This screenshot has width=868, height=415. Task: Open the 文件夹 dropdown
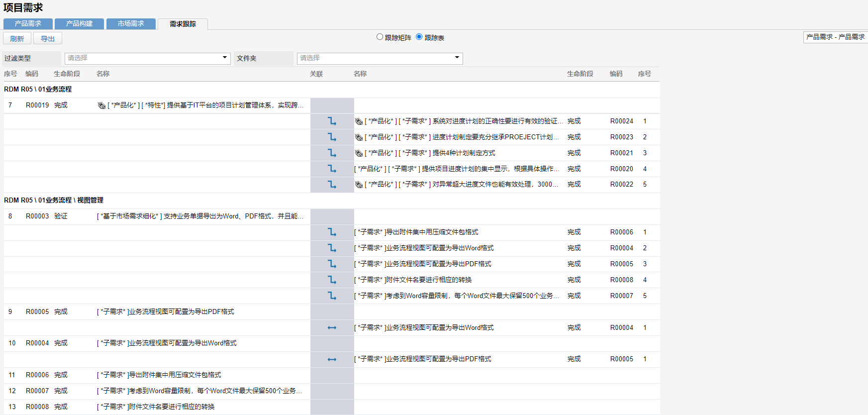click(380, 58)
